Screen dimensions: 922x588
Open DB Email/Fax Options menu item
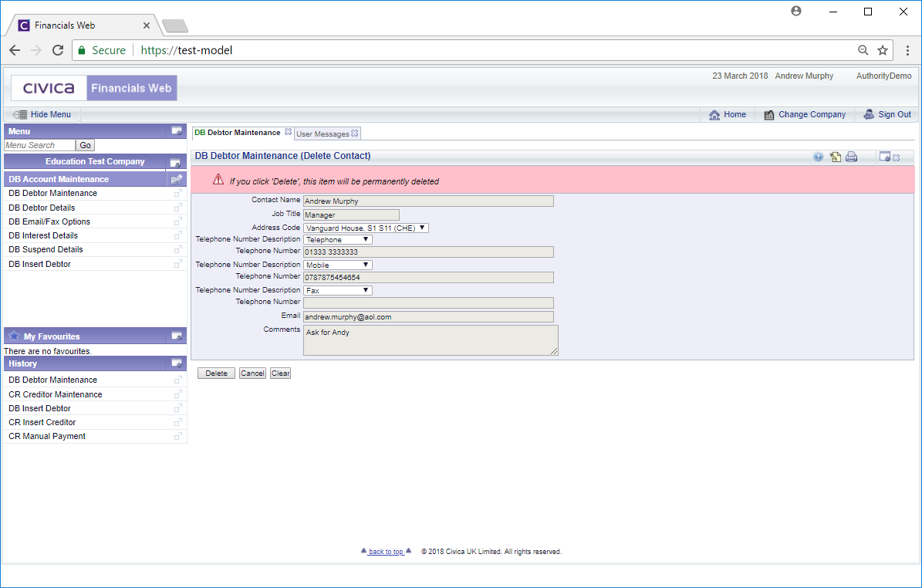[x=49, y=221]
